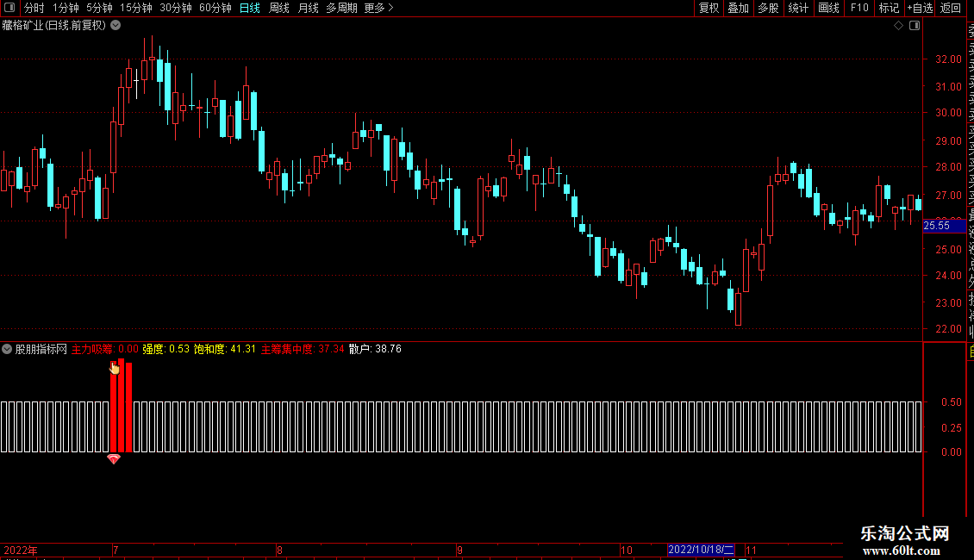Switch to 月线 monthly chart
The width and height of the screenshot is (974, 560).
[308, 8]
